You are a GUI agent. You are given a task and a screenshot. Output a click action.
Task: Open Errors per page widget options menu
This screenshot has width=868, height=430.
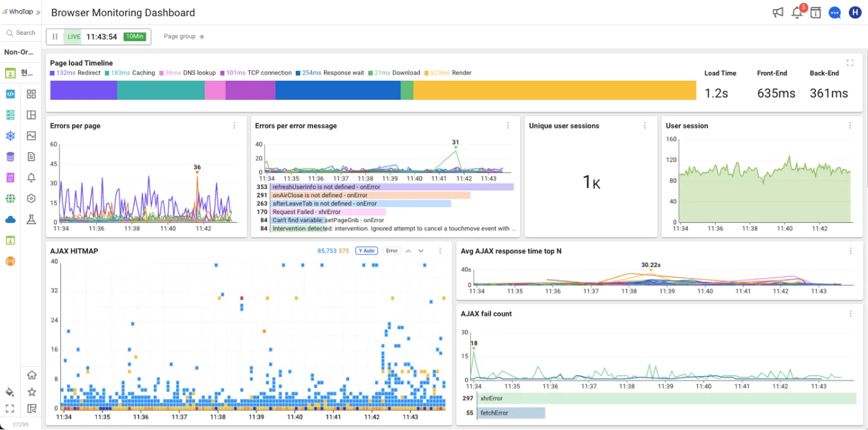click(234, 125)
